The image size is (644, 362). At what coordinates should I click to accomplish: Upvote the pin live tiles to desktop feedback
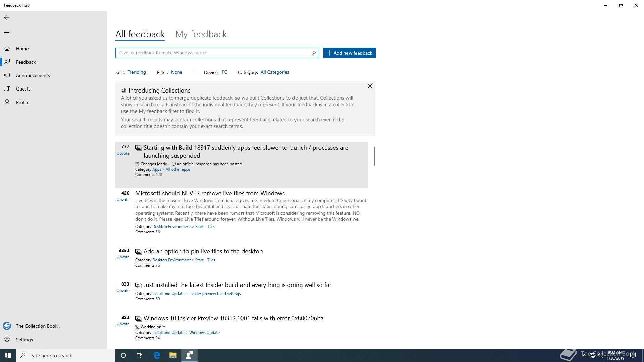coord(123,257)
